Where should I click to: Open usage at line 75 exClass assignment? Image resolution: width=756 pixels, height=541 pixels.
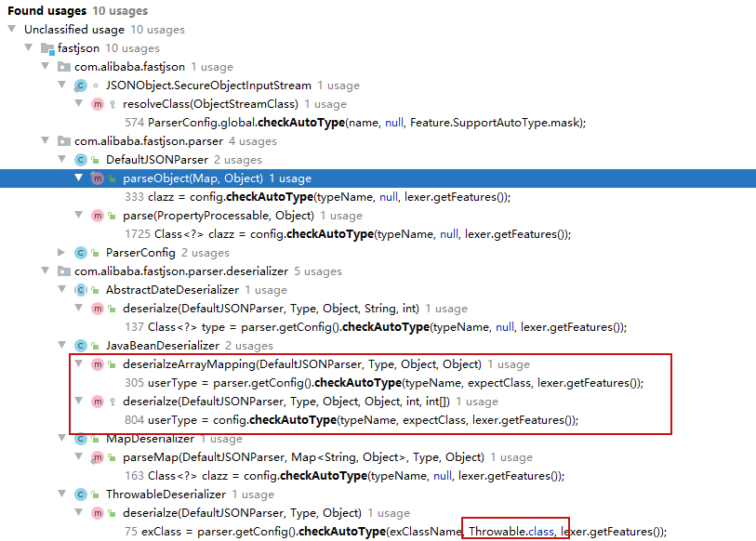(395, 532)
